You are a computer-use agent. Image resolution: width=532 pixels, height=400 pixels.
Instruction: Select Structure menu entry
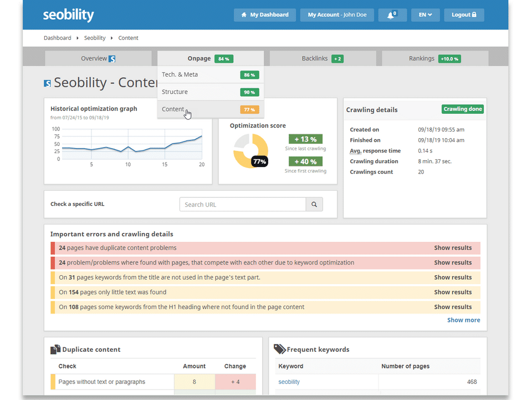[x=211, y=92]
